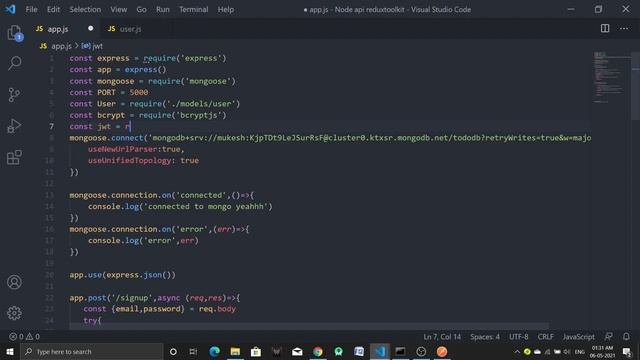
Task: Open the Accounts menu icon
Action: point(15,282)
